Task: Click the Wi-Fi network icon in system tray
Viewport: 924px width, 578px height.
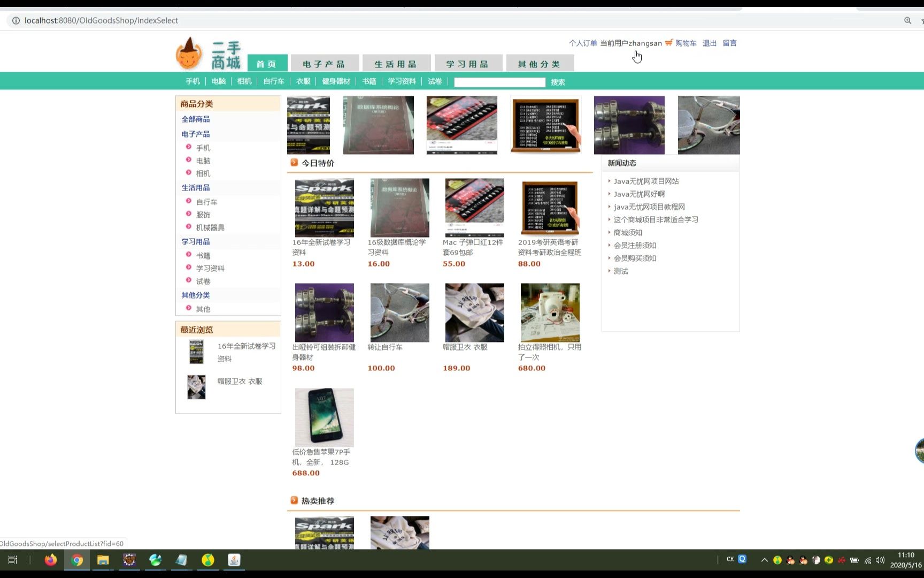Action: coord(867,560)
